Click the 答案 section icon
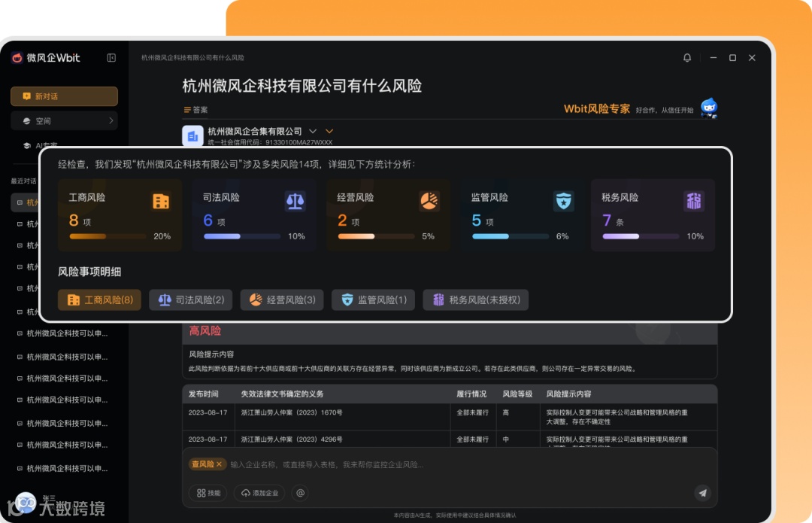 (x=187, y=110)
